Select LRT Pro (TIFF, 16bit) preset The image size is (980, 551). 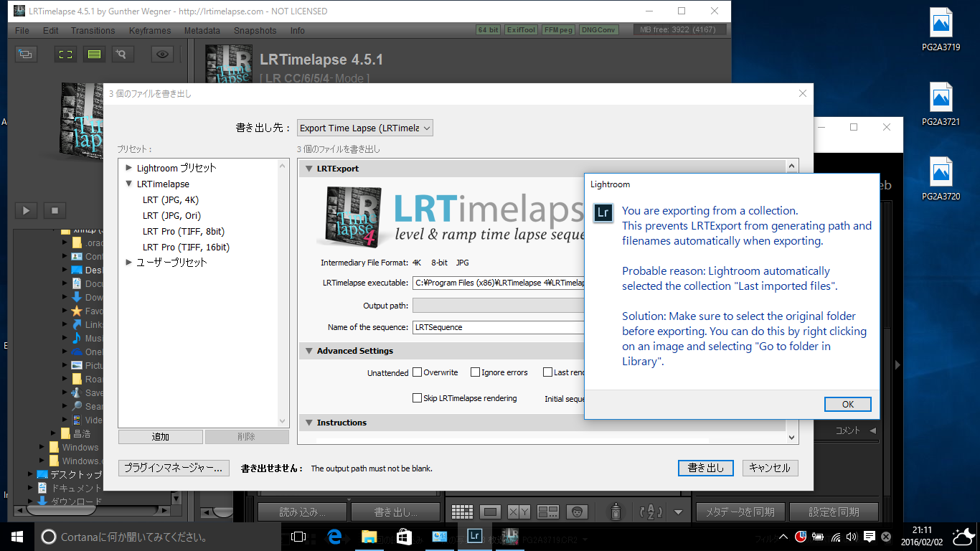tap(186, 247)
